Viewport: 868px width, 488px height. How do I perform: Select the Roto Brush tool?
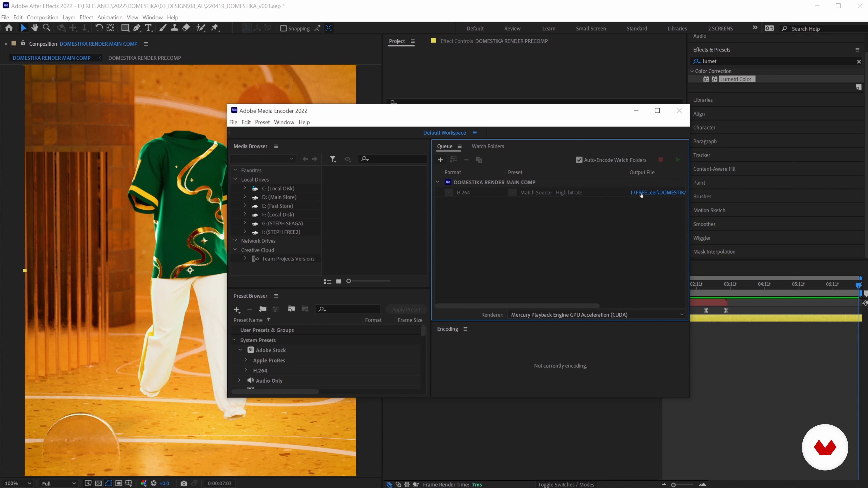pyautogui.click(x=201, y=28)
